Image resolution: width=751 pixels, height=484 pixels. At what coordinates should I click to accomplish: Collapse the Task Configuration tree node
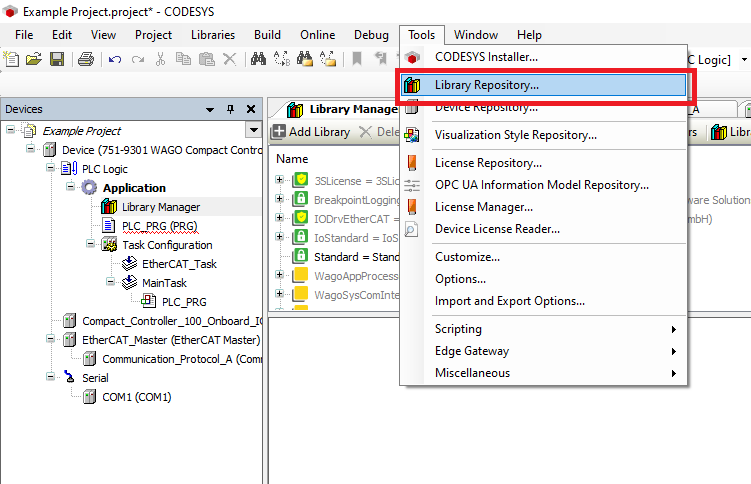pos(89,245)
